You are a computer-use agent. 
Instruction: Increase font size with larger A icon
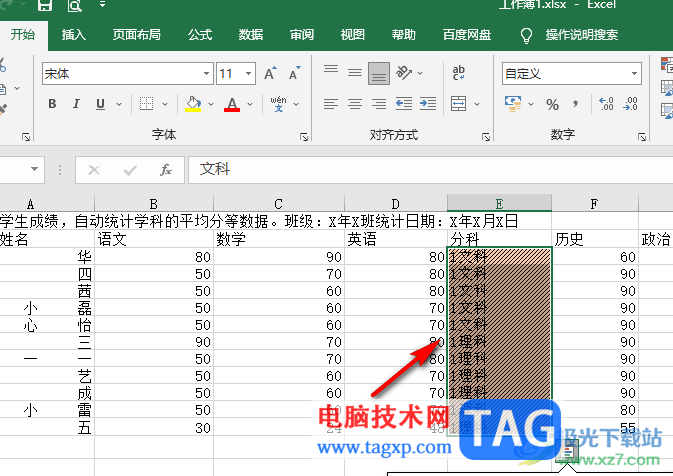pos(270,73)
